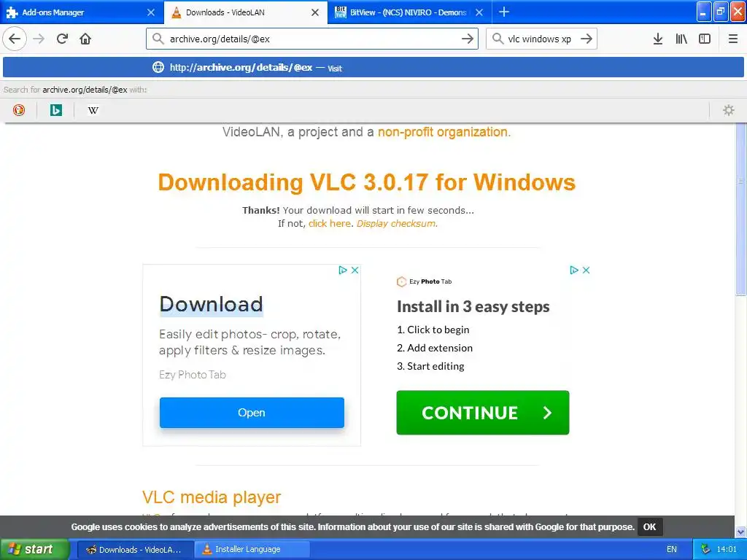Click the scrollbar down arrow

741,532
